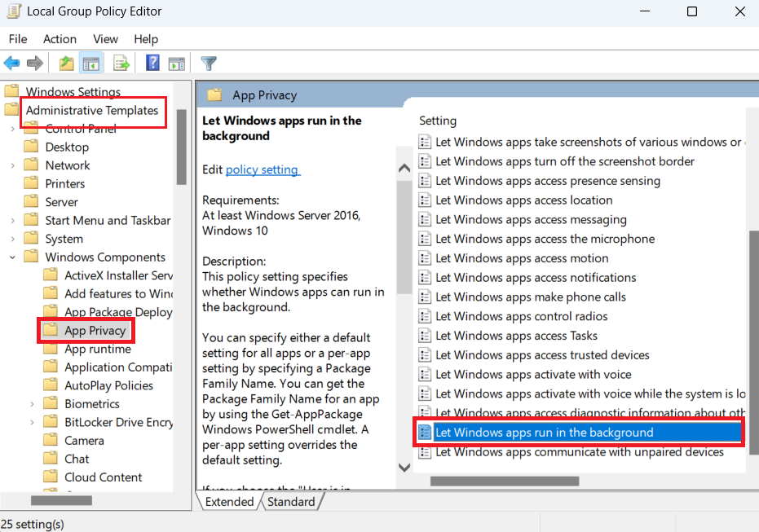Click policy icon beside 'access motion' setting
The width and height of the screenshot is (759, 532).
click(x=425, y=257)
